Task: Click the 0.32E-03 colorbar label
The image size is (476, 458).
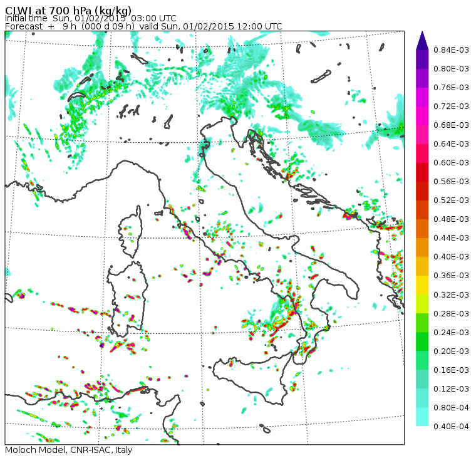Action: pyautogui.click(x=451, y=295)
